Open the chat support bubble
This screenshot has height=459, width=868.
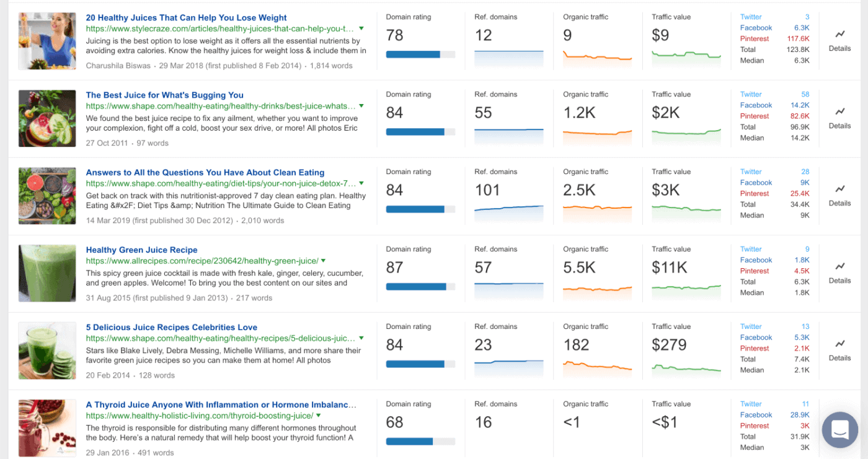(x=839, y=430)
